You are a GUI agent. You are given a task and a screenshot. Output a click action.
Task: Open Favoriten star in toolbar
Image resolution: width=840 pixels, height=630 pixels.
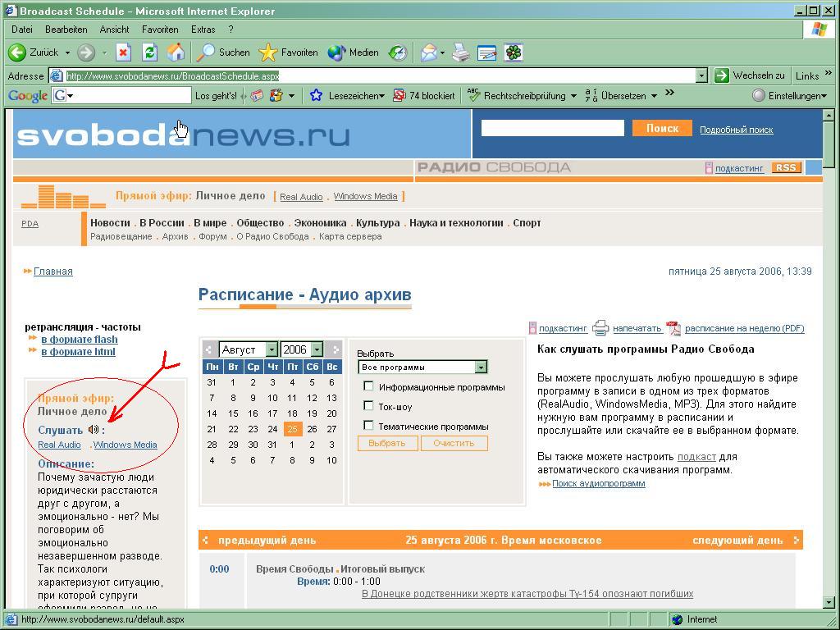click(268, 52)
